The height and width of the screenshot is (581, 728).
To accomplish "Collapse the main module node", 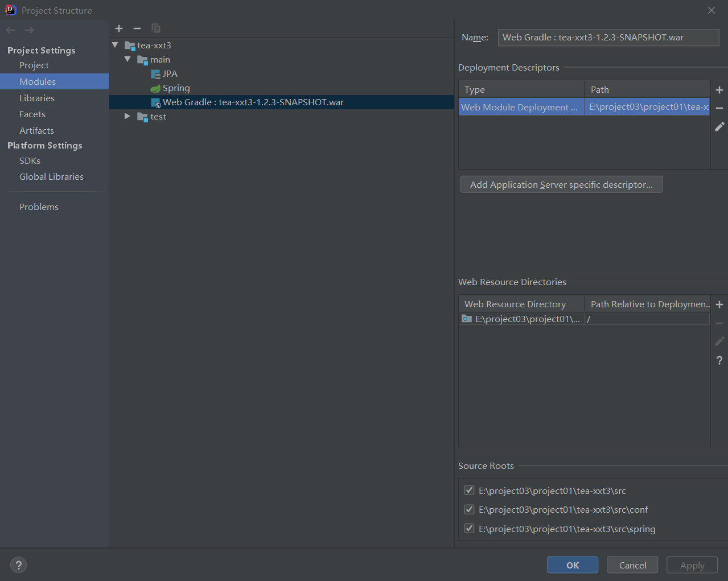I will (x=127, y=59).
